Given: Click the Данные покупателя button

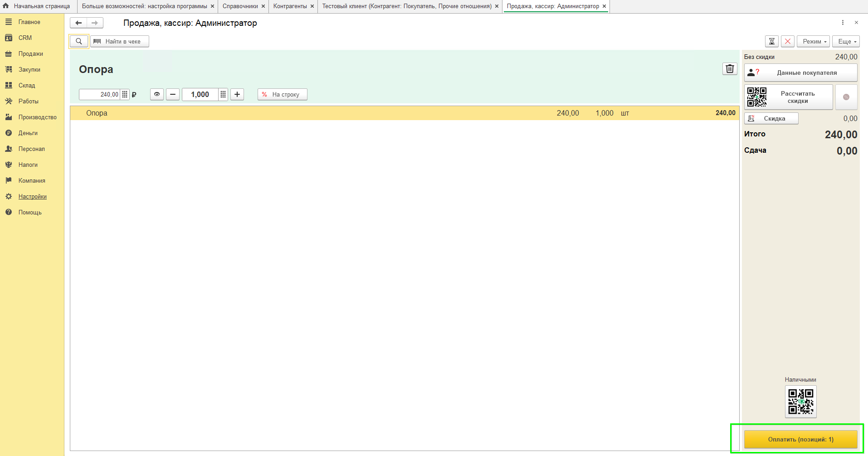Looking at the screenshot, I should pos(801,73).
